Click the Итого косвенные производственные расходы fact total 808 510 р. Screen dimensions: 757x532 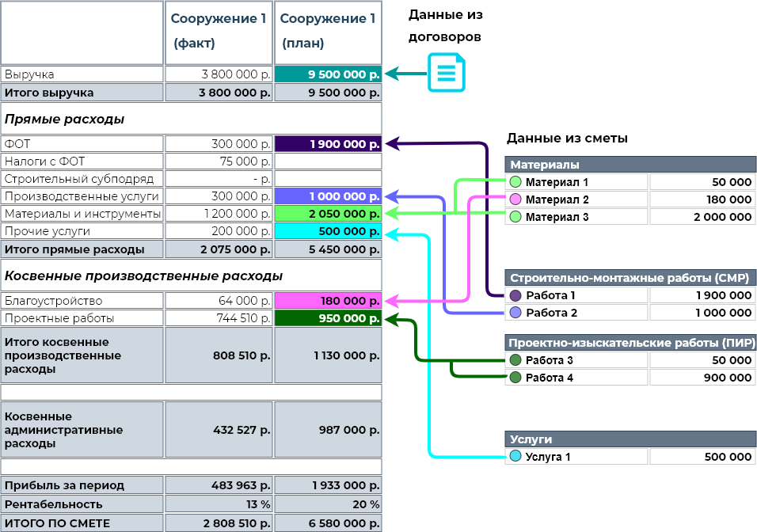pos(219,355)
